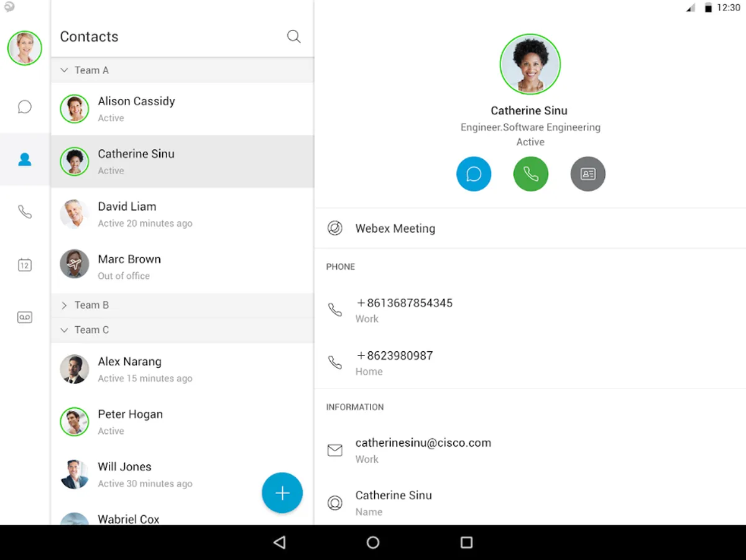746x560 pixels.
Task: Add new contact with plus button
Action: click(282, 493)
